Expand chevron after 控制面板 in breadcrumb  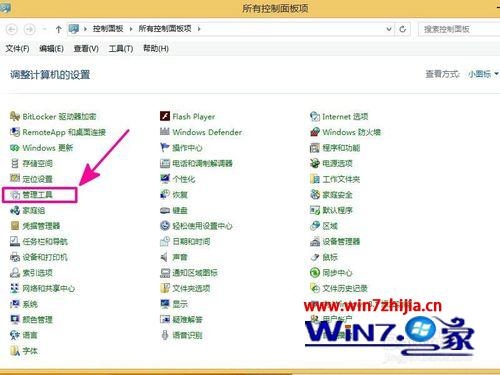(131, 29)
